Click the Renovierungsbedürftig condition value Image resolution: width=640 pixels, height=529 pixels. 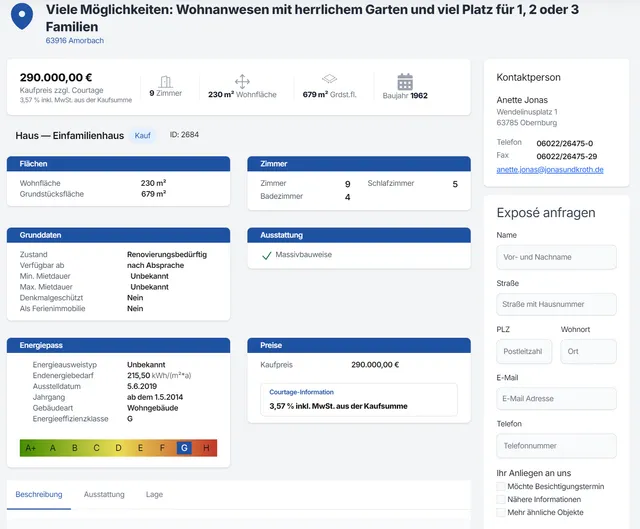click(x=167, y=254)
